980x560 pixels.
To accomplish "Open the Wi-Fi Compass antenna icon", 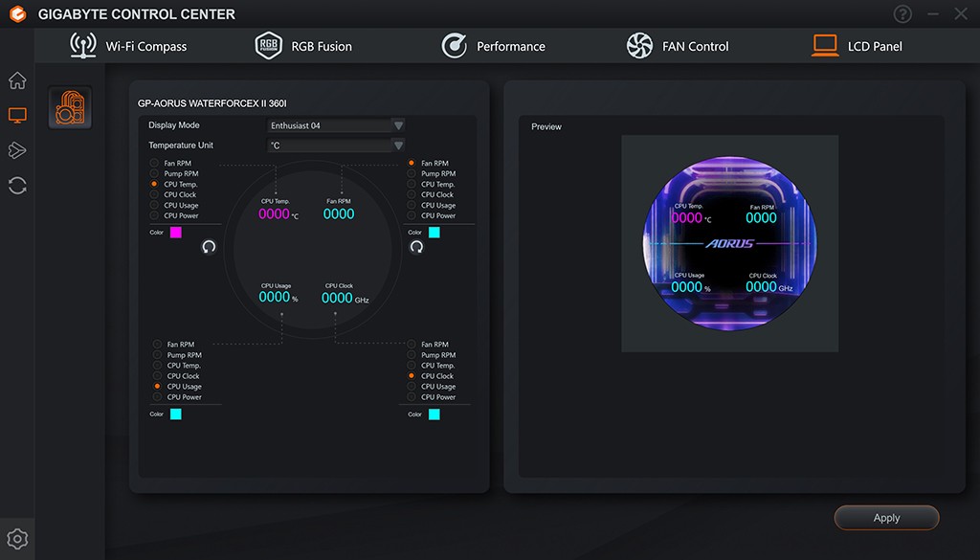I will pyautogui.click(x=83, y=46).
